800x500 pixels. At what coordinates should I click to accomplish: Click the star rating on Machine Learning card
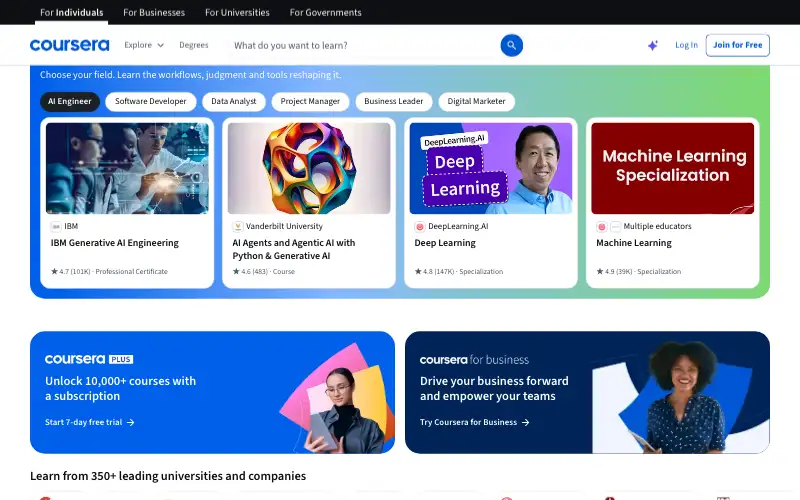pos(600,271)
